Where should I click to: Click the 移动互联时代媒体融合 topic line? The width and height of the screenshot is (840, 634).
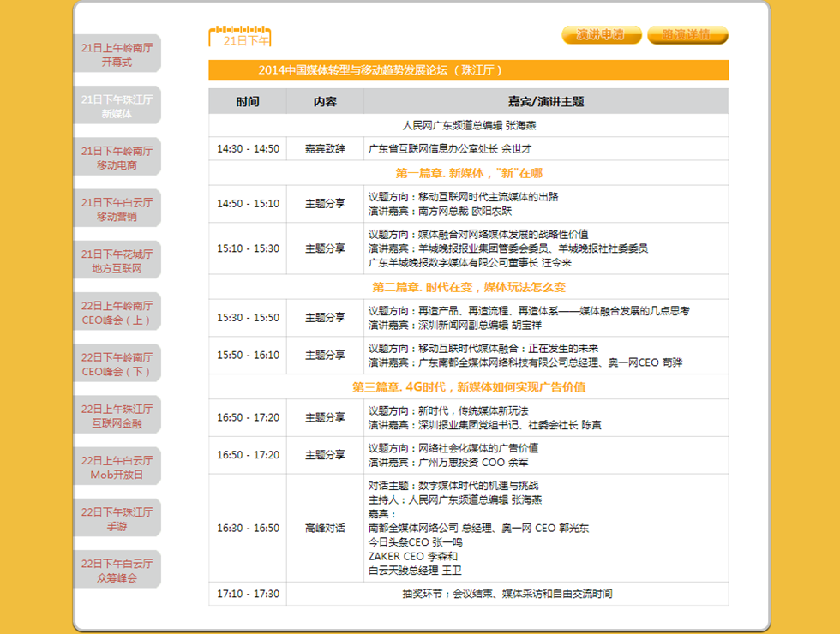[483, 349]
